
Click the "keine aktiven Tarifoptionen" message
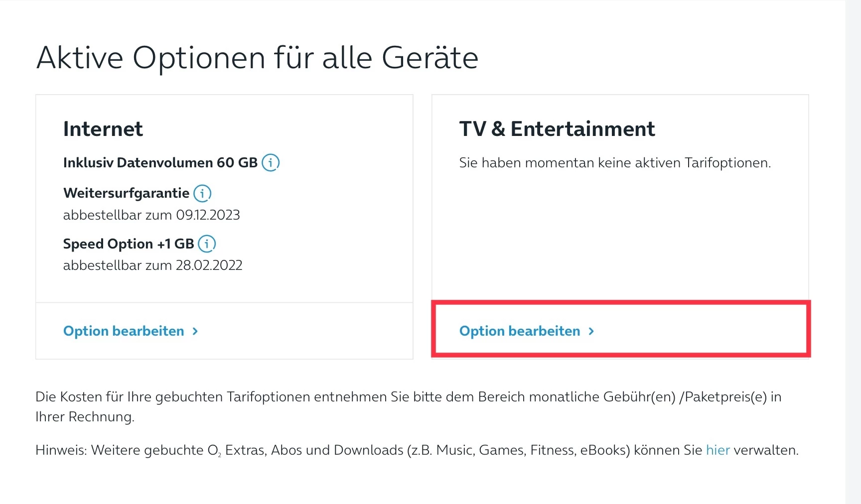615,163
